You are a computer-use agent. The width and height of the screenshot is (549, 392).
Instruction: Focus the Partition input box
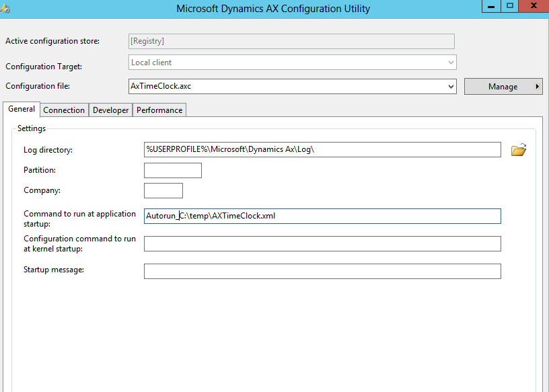[x=172, y=171]
